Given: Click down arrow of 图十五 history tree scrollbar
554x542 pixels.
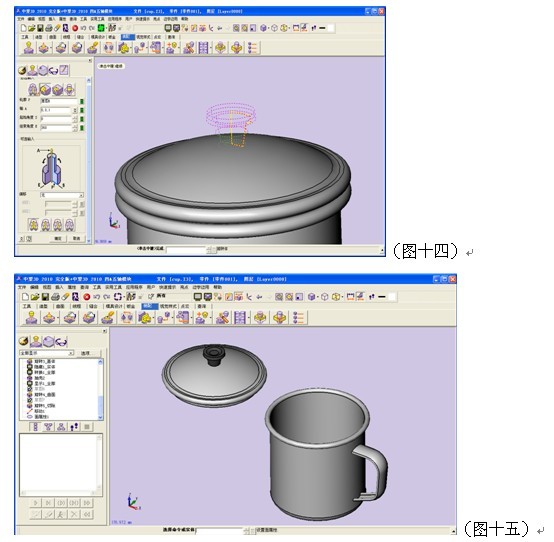Looking at the screenshot, I should (x=100, y=417).
